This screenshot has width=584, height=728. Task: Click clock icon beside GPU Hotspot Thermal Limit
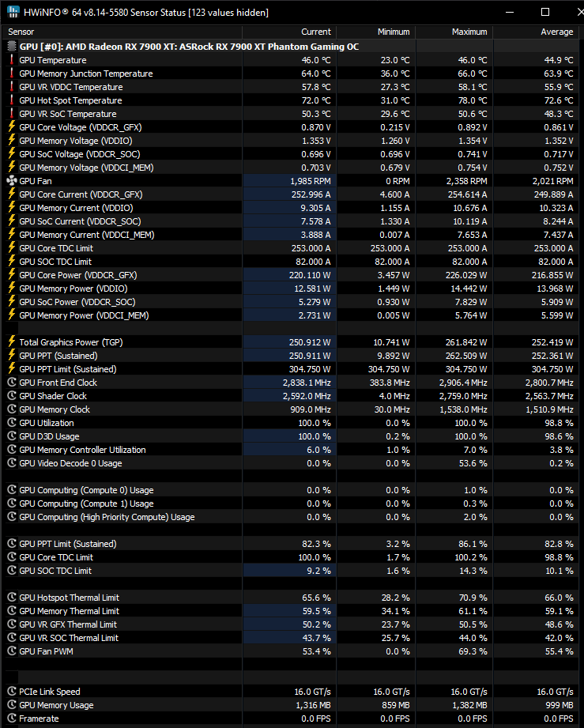[x=12, y=597]
